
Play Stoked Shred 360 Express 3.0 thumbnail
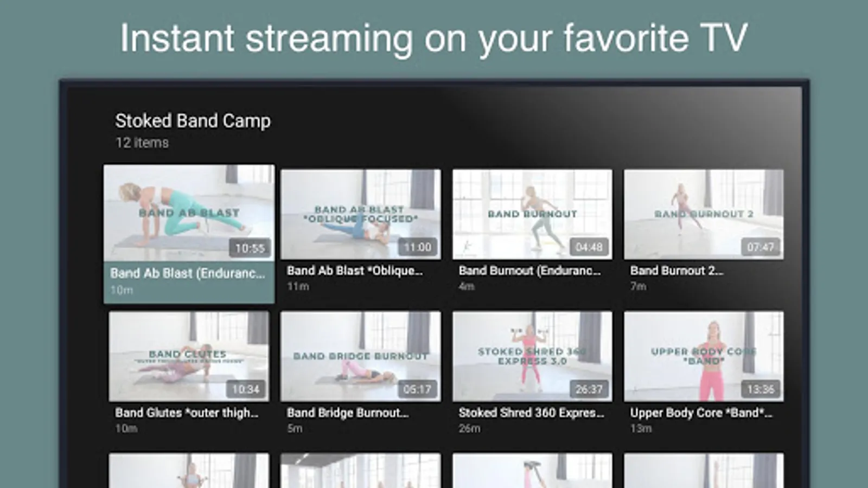(532, 356)
